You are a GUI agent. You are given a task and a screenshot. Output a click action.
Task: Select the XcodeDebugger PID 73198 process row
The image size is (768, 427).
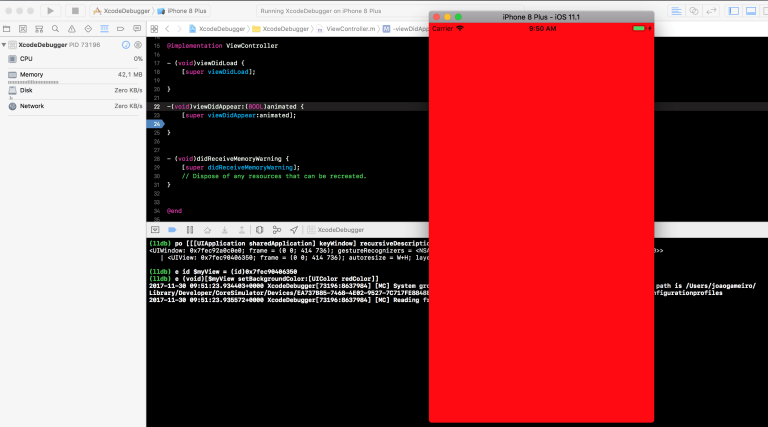click(73, 45)
